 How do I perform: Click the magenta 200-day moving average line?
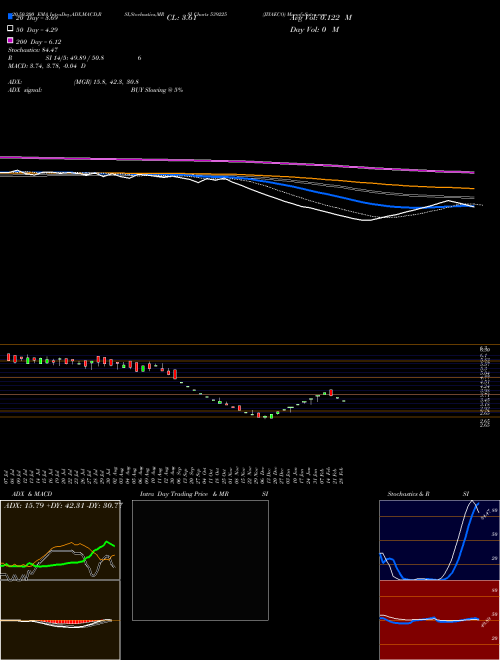pos(237,162)
